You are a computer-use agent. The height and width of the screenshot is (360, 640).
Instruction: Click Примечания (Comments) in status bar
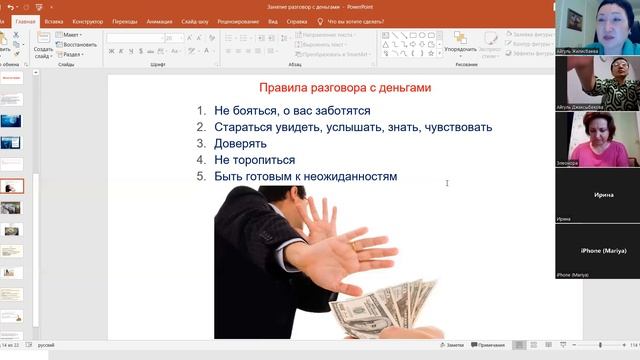pos(488,345)
